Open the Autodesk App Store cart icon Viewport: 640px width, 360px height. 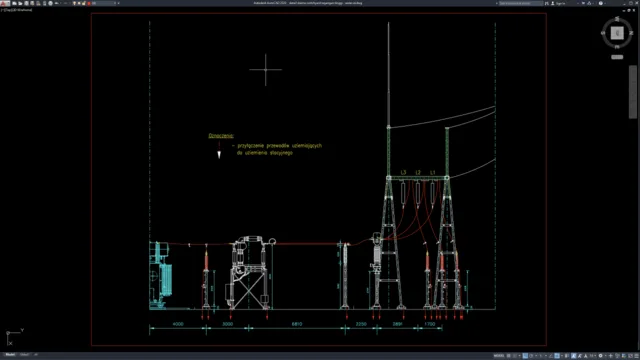click(583, 3)
